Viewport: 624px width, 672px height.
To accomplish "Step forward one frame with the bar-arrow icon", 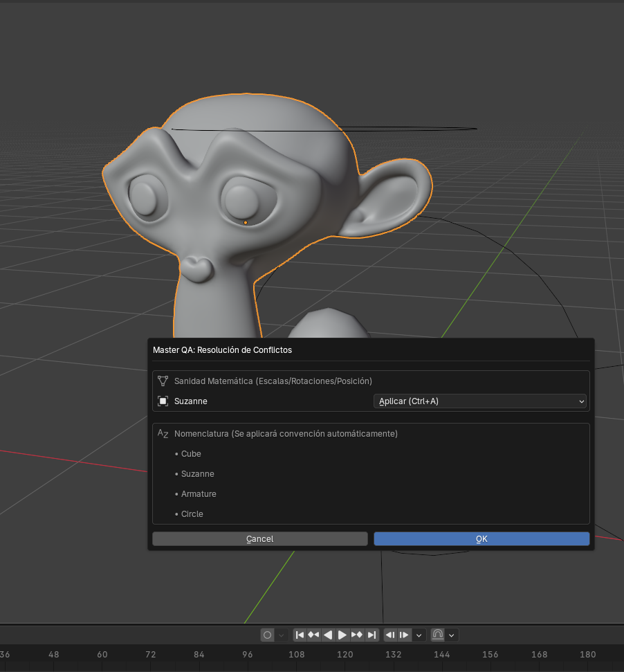I will [404, 635].
